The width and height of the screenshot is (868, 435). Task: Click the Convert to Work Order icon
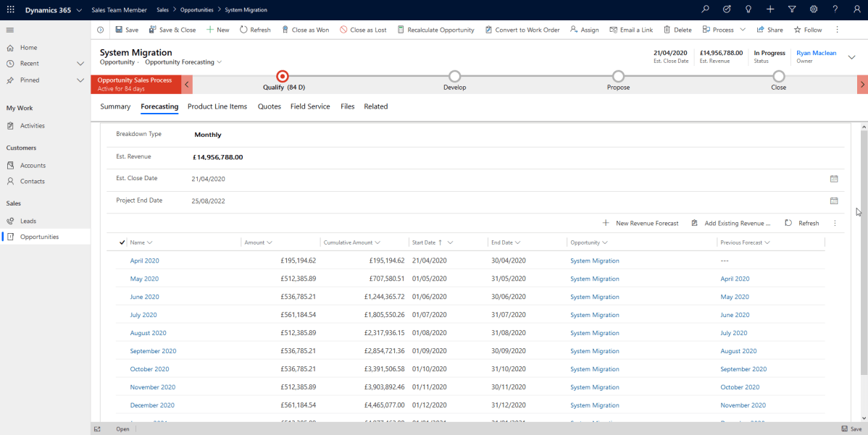(x=487, y=30)
